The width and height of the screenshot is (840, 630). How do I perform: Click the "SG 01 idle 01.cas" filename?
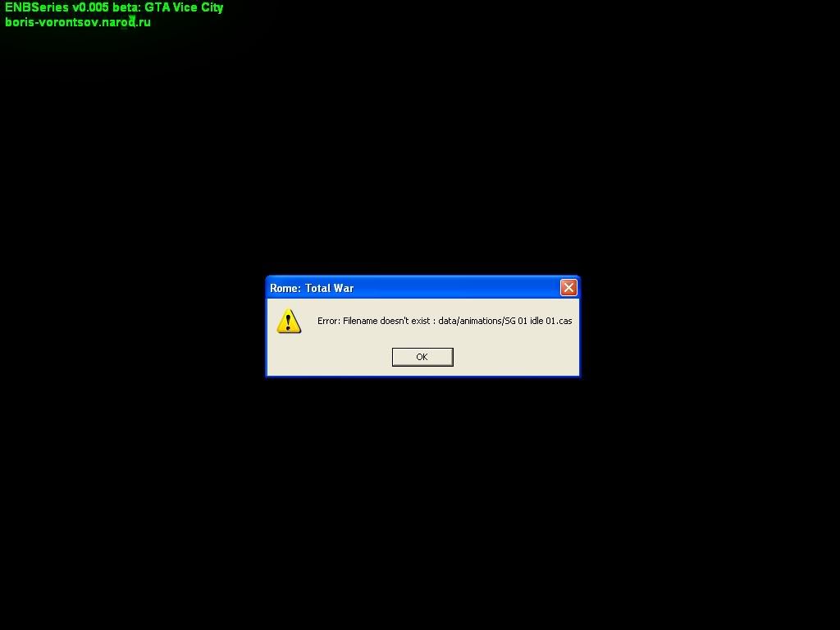click(538, 321)
